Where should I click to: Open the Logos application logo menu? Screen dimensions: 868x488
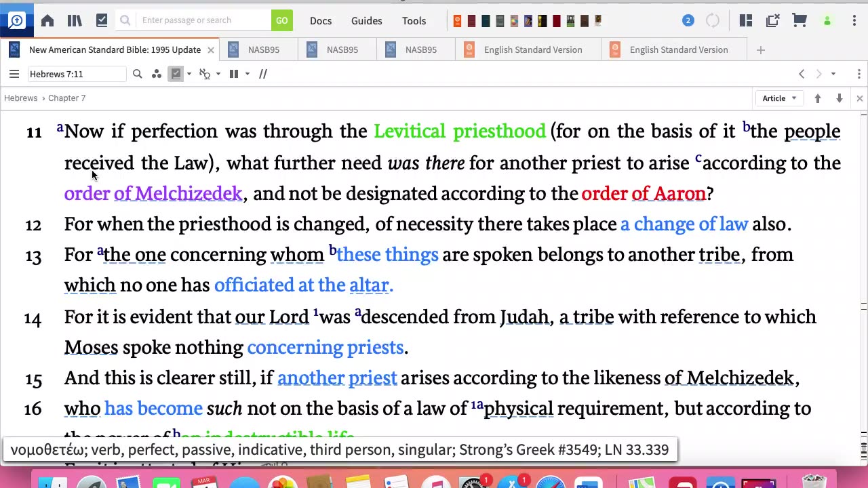[x=16, y=20]
